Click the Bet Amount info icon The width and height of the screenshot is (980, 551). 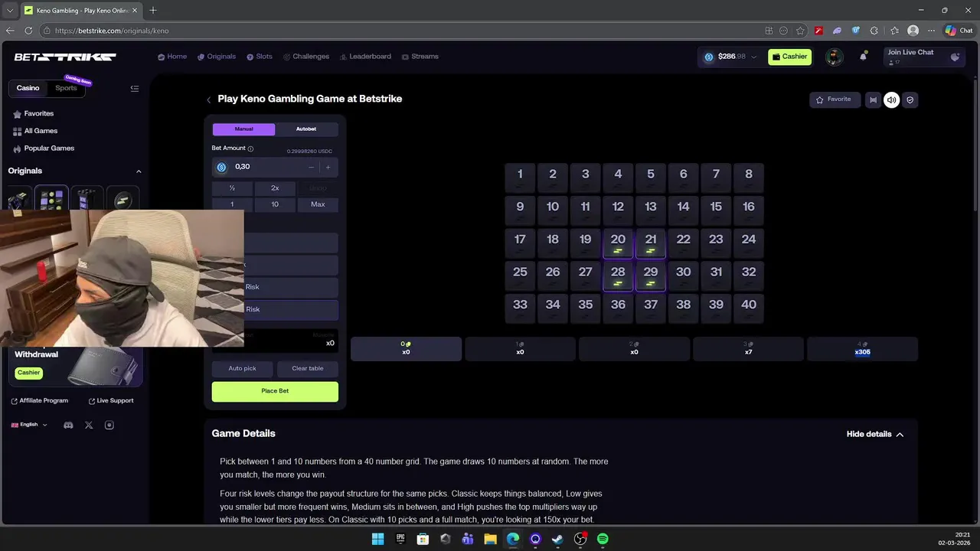point(250,148)
